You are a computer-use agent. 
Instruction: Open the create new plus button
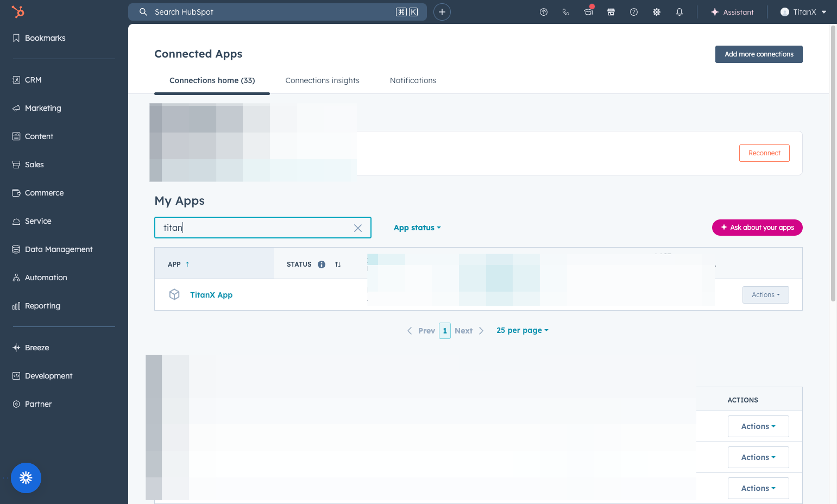point(442,12)
